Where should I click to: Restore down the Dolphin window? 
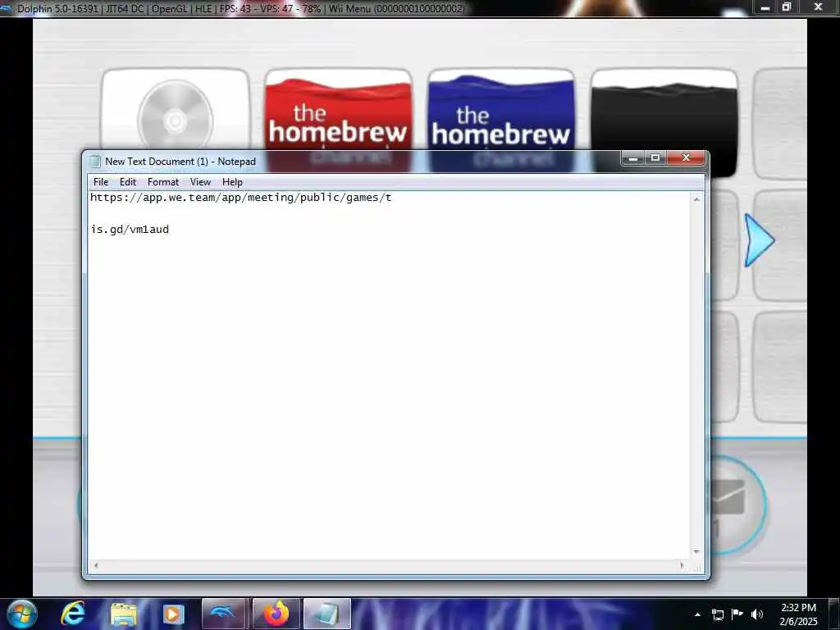786,7
